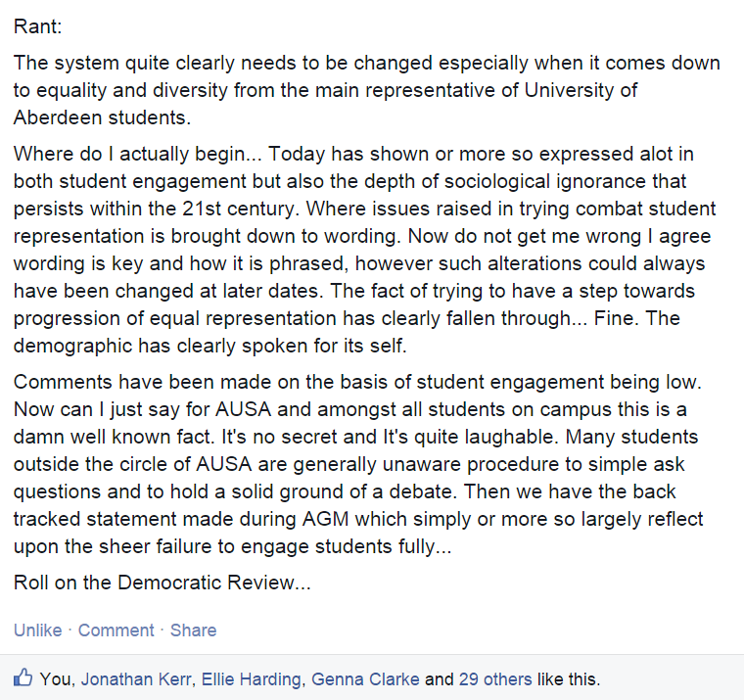Click the 'Rant:' heading text
Image resolution: width=744 pixels, height=700 pixels.
(x=38, y=26)
